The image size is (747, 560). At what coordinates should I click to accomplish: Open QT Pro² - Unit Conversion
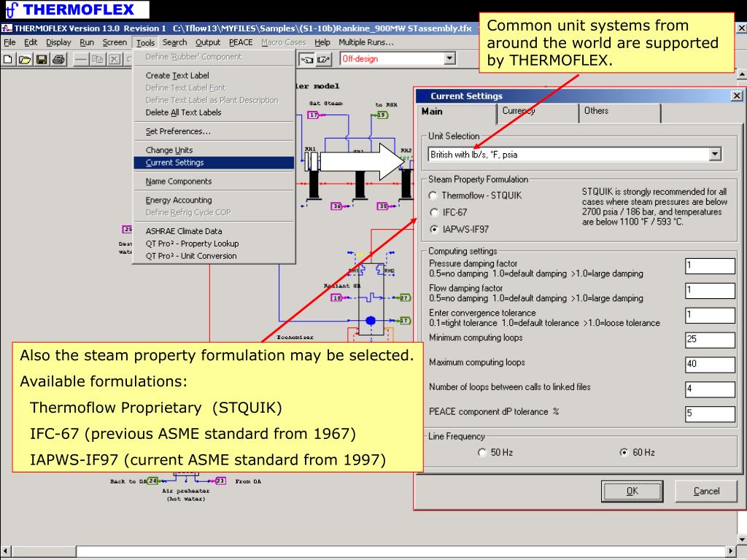pos(214,256)
